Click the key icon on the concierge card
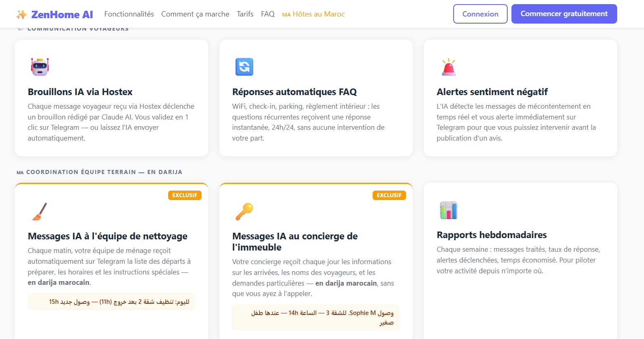 [244, 210]
